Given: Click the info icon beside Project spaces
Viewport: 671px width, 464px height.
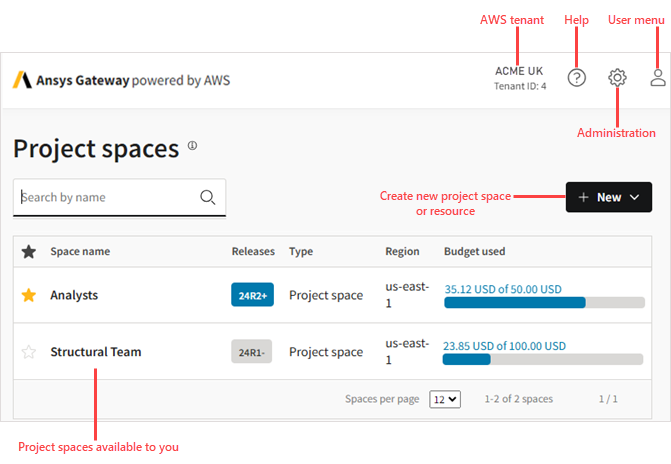Looking at the screenshot, I should point(193,146).
